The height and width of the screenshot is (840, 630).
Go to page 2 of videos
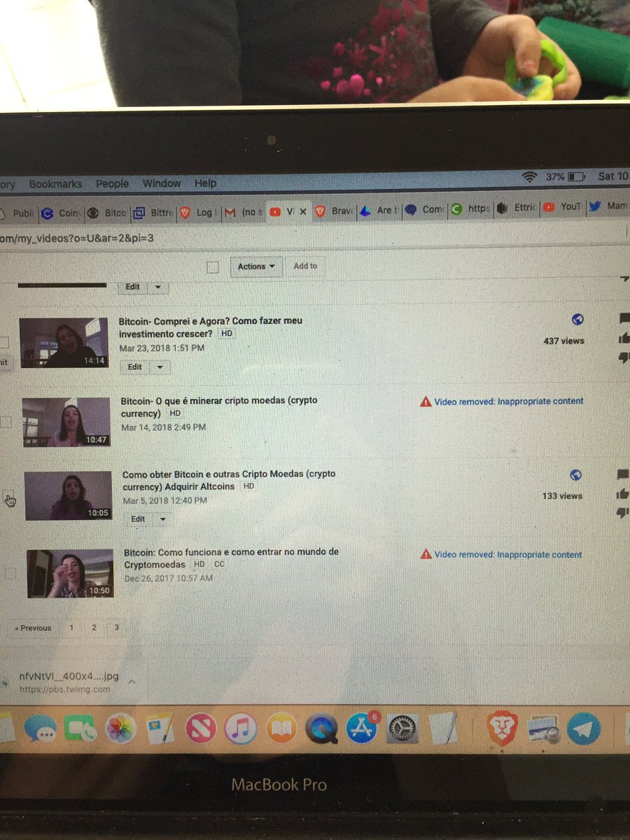94,628
